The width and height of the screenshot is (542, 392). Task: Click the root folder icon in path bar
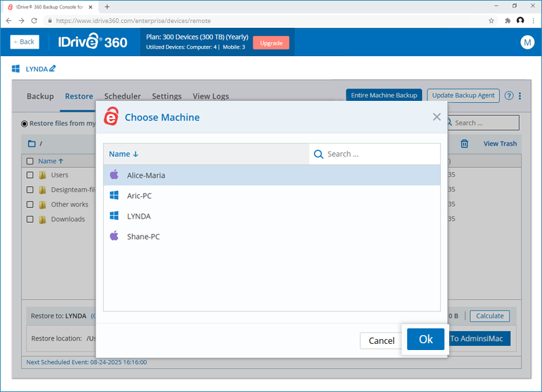tap(31, 144)
